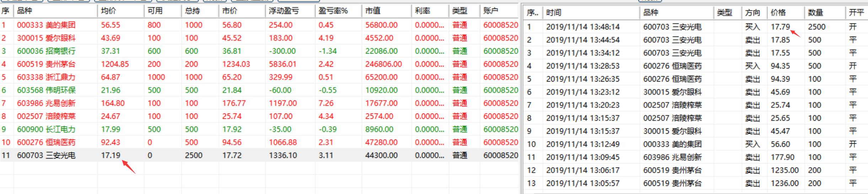Select trade at 2019/11/14 13:34:12

pos(696,53)
